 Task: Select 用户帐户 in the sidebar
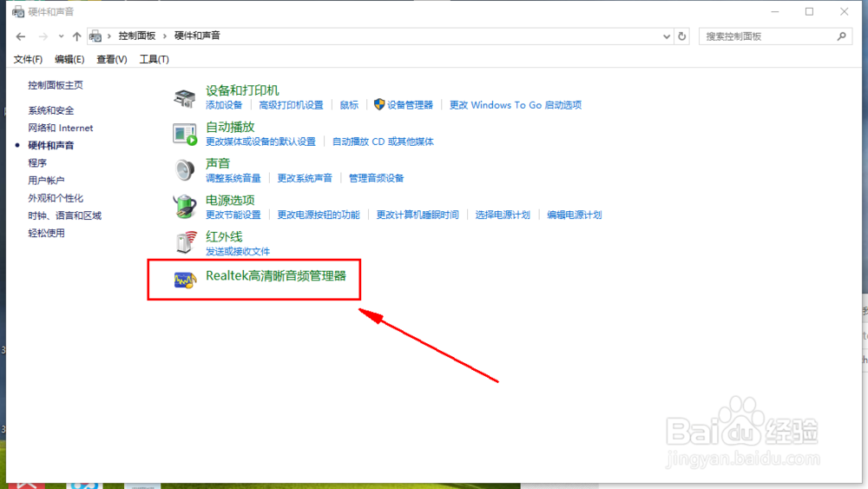(x=46, y=181)
